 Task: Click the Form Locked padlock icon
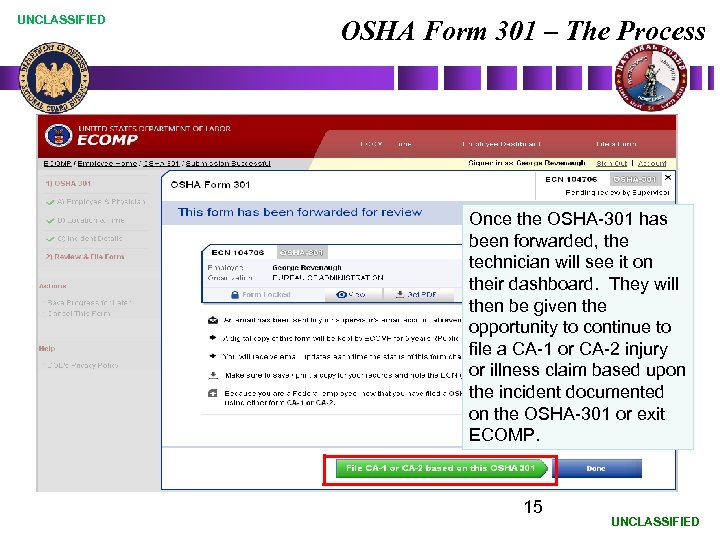[x=235, y=295]
